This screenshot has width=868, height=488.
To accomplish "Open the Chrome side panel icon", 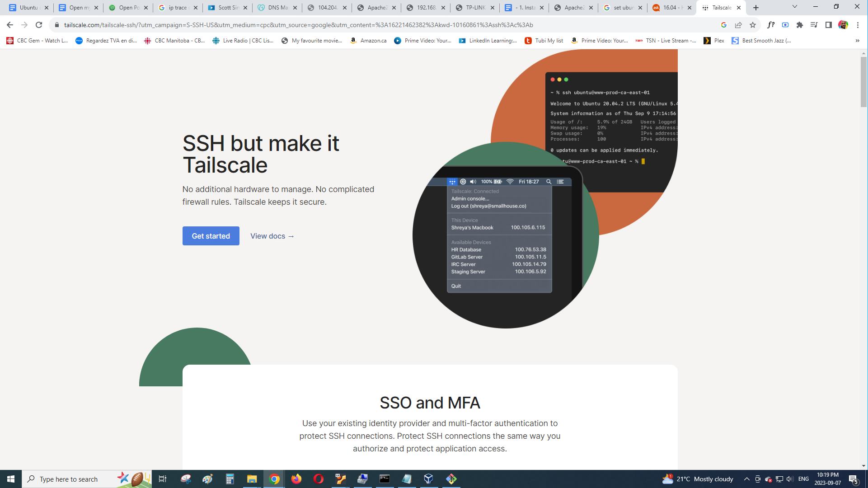I will point(829,25).
